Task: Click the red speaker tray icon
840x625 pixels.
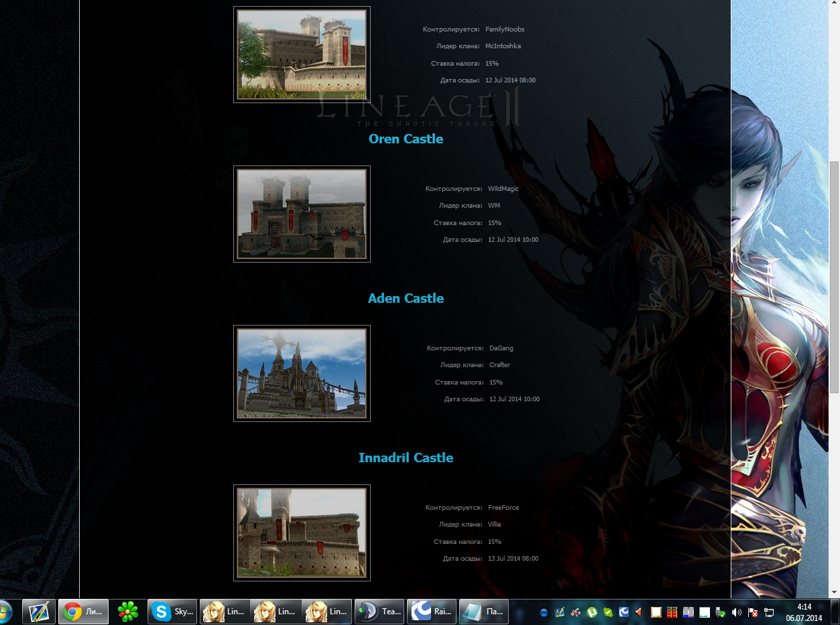Action: 640,612
